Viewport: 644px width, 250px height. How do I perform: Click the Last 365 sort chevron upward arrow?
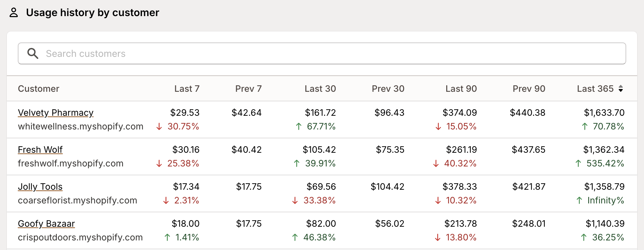click(621, 87)
